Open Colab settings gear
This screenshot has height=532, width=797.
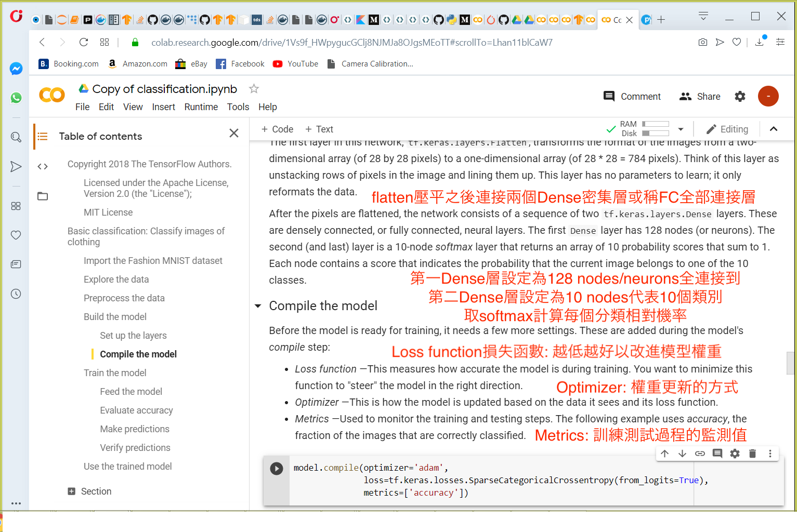point(740,96)
